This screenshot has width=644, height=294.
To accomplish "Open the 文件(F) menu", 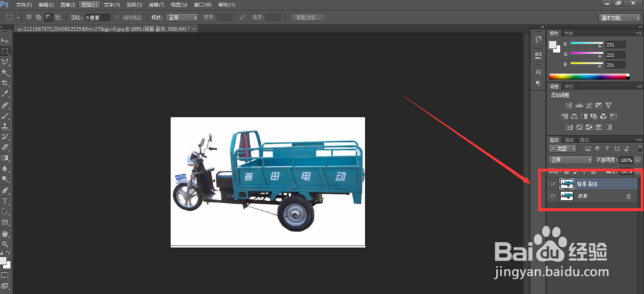I will point(24,5).
